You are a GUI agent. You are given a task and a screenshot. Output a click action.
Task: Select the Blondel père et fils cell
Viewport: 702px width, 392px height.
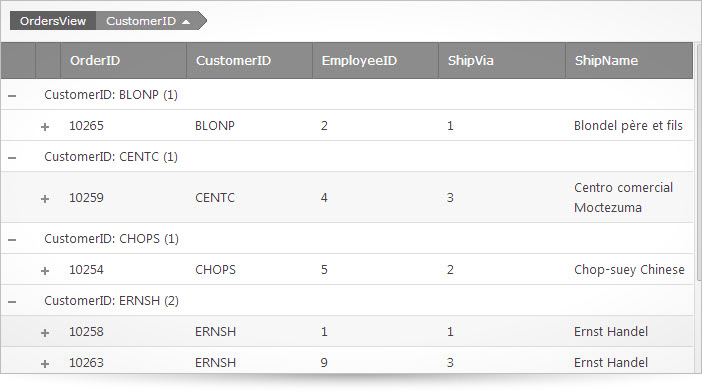tap(629, 126)
